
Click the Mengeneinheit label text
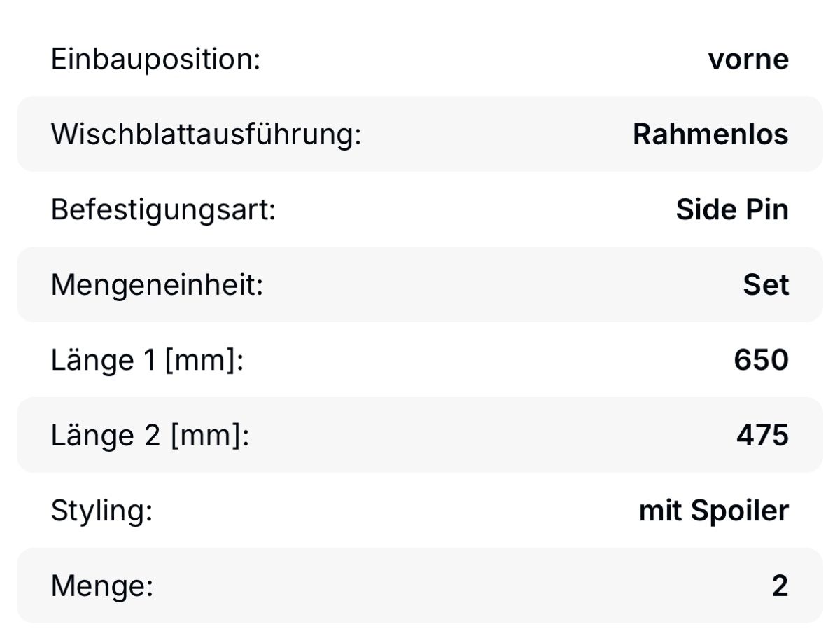click(x=157, y=285)
